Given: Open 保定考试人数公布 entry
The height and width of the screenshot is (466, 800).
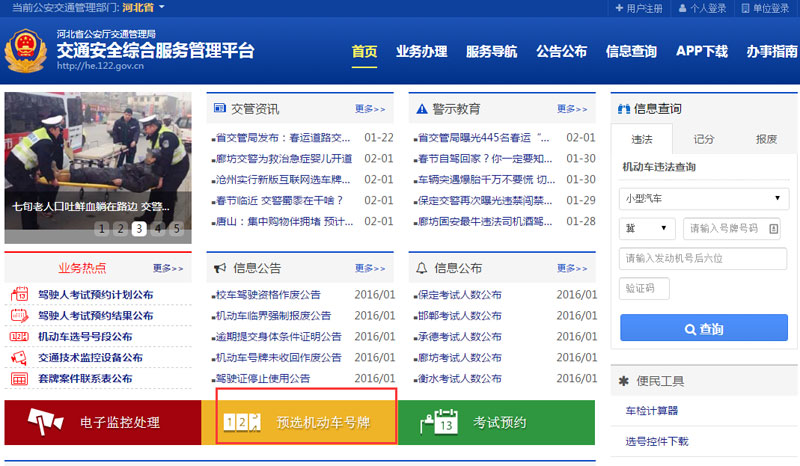Looking at the screenshot, I should pos(458,295).
